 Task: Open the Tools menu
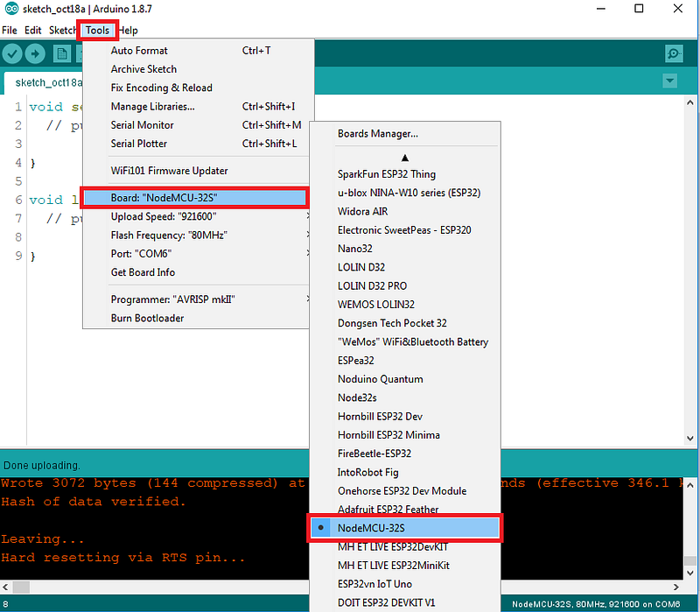click(x=97, y=31)
